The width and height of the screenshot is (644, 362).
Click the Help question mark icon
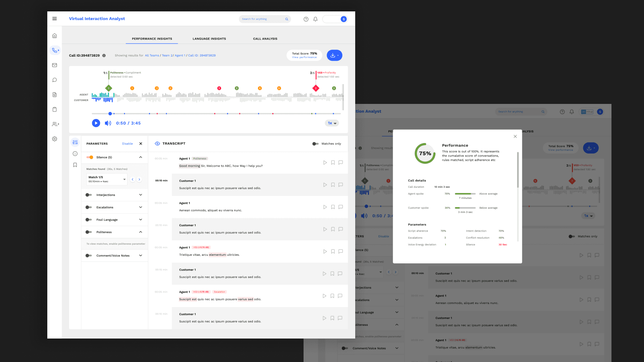(x=306, y=19)
